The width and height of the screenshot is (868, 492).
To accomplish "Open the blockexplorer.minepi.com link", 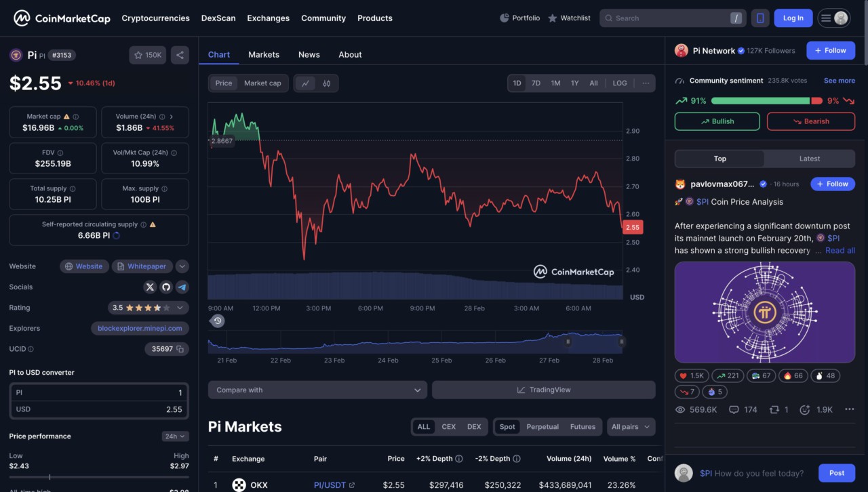I will [x=140, y=329].
